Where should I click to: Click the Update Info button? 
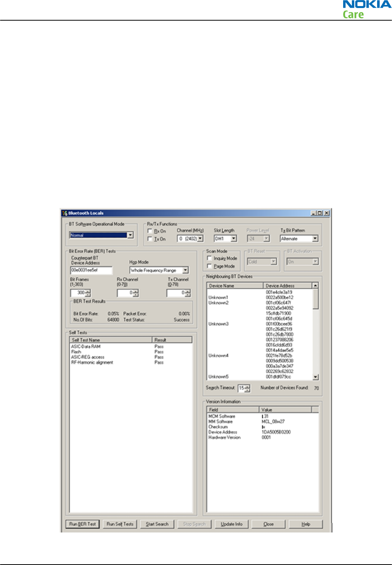231,524
